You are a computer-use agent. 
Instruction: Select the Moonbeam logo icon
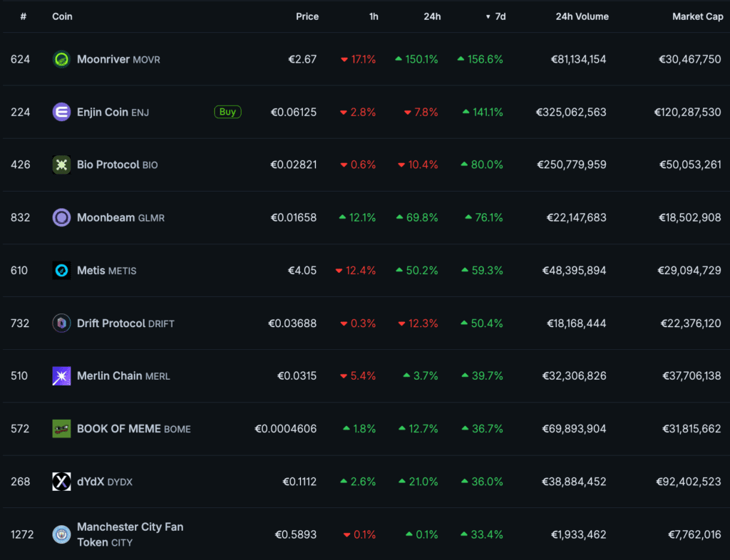tap(61, 217)
